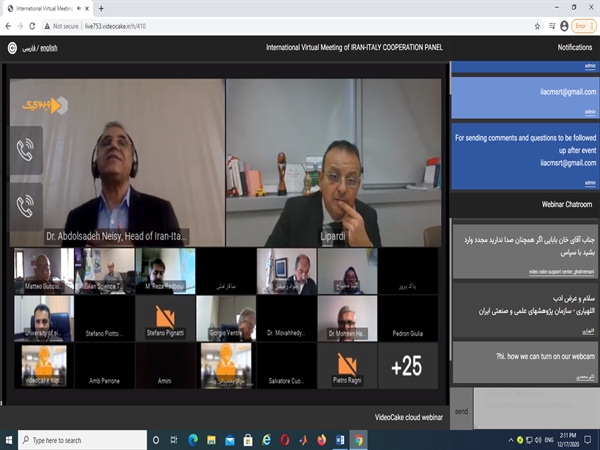Open Task View on taskbar
The width and height of the screenshot is (600, 450).
pyautogui.click(x=174, y=440)
